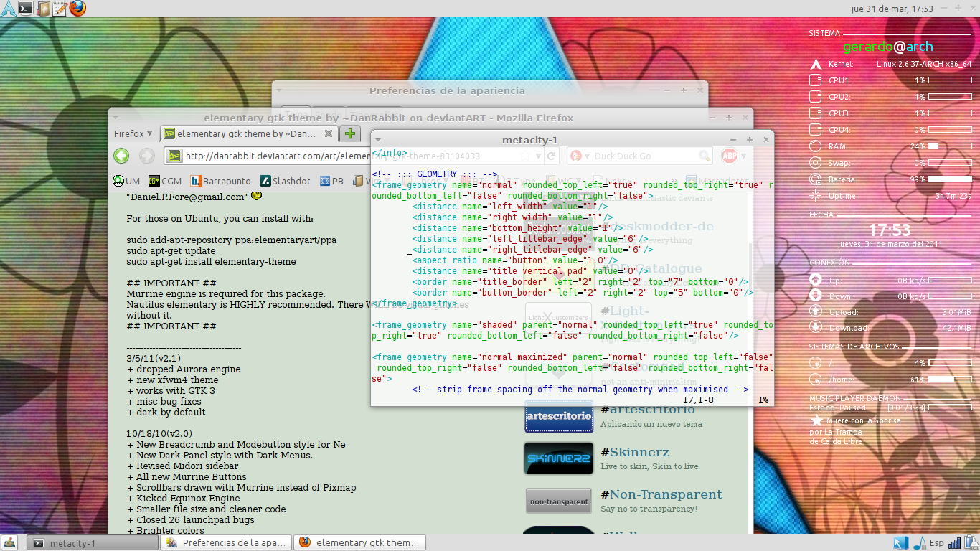Click the '3/5/11(v2.1)' changelog heading

click(154, 358)
